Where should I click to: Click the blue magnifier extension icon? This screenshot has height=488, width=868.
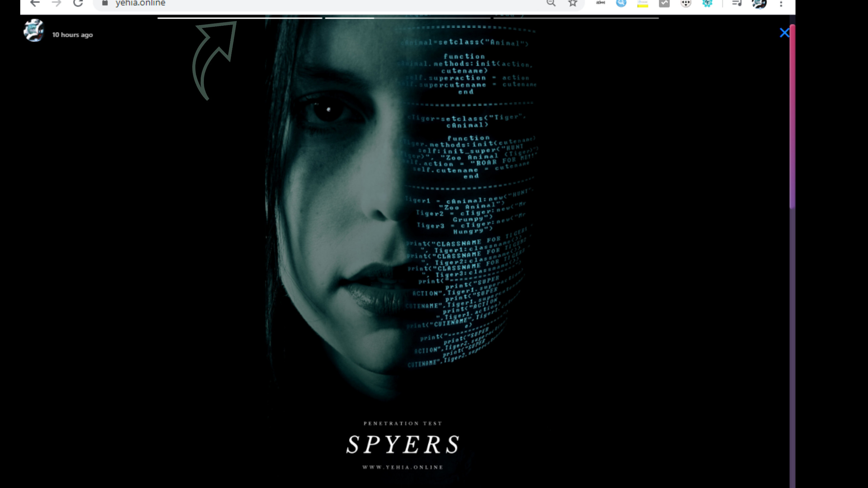pos(621,3)
